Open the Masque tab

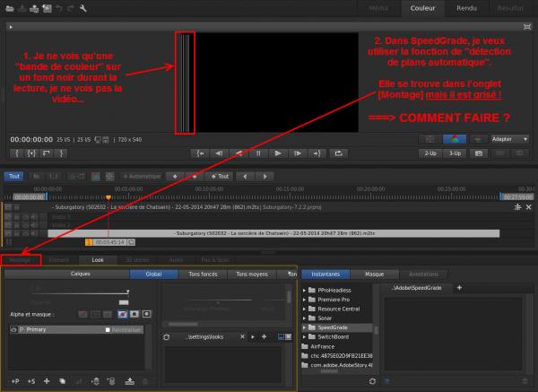click(x=374, y=273)
